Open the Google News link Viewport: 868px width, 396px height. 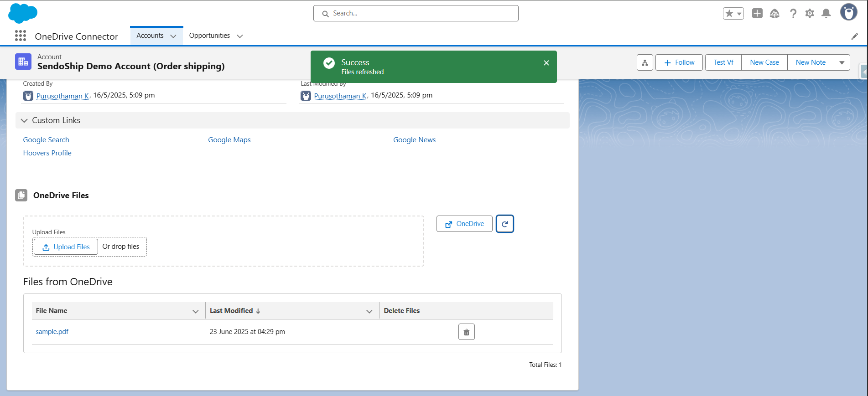[x=415, y=140]
